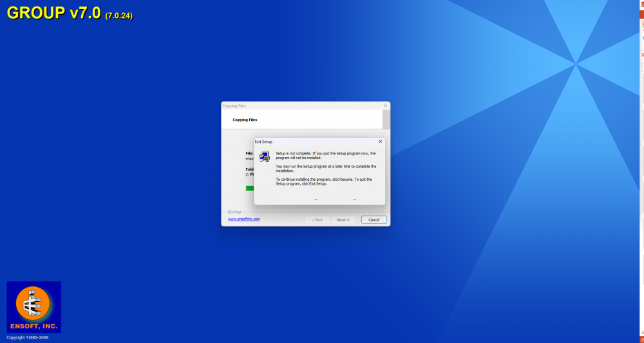This screenshot has height=343, width=644.
Task: Click the green installation progress bar
Action: tap(250, 189)
